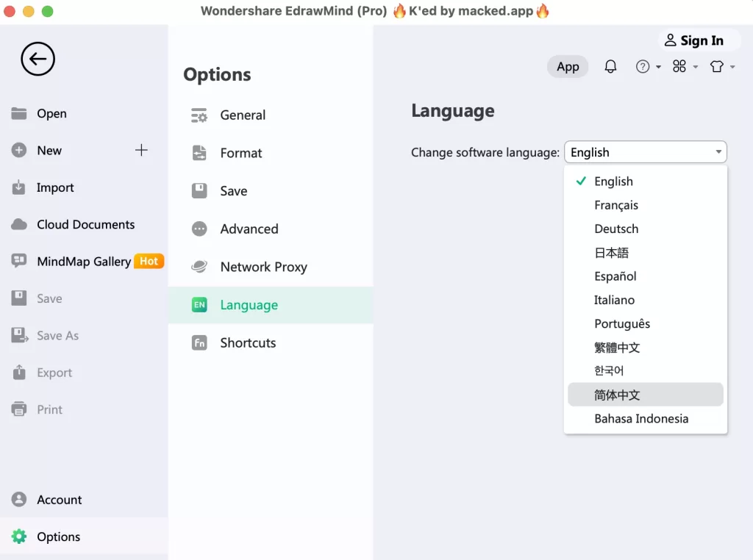Open the General options settings

coord(242,115)
